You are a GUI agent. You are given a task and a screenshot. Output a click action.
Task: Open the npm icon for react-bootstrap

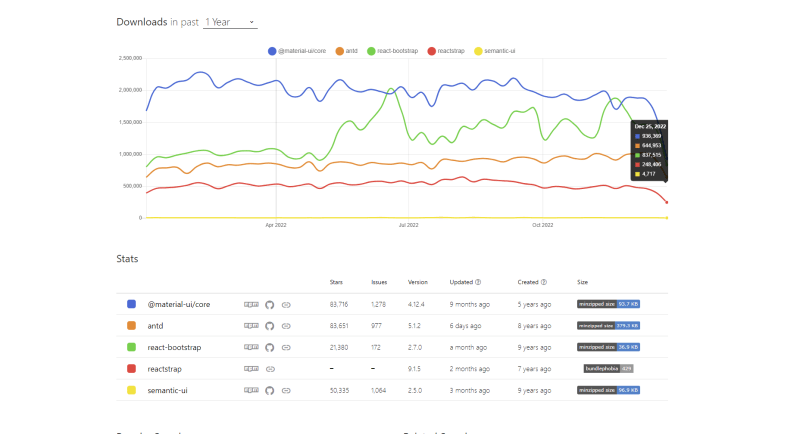tap(251, 347)
